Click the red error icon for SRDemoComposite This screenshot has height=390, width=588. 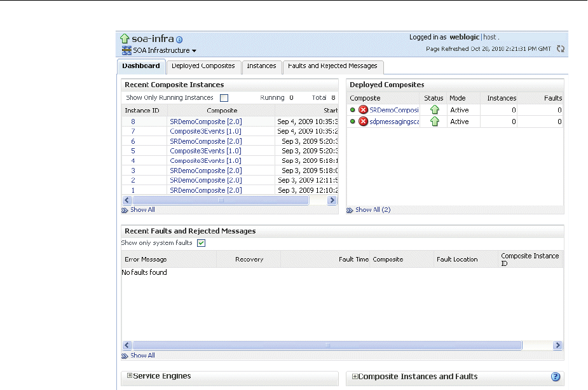363,110
